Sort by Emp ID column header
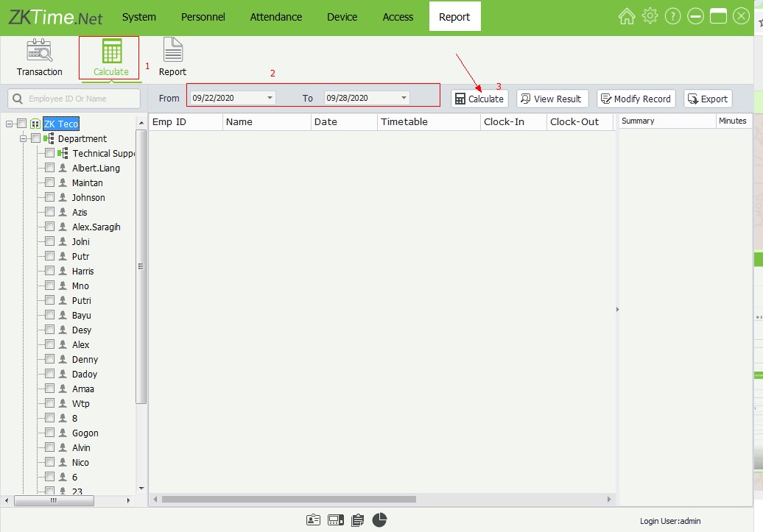This screenshot has height=532, width=763. coord(186,121)
